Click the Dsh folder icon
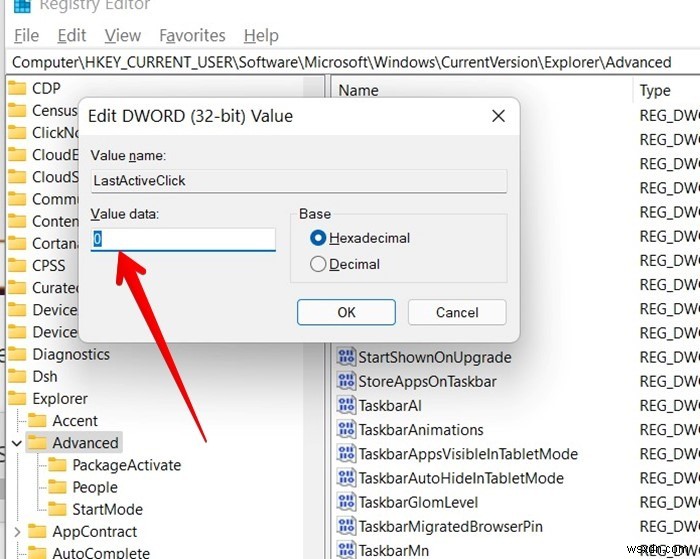This screenshot has width=700, height=559. [17, 376]
